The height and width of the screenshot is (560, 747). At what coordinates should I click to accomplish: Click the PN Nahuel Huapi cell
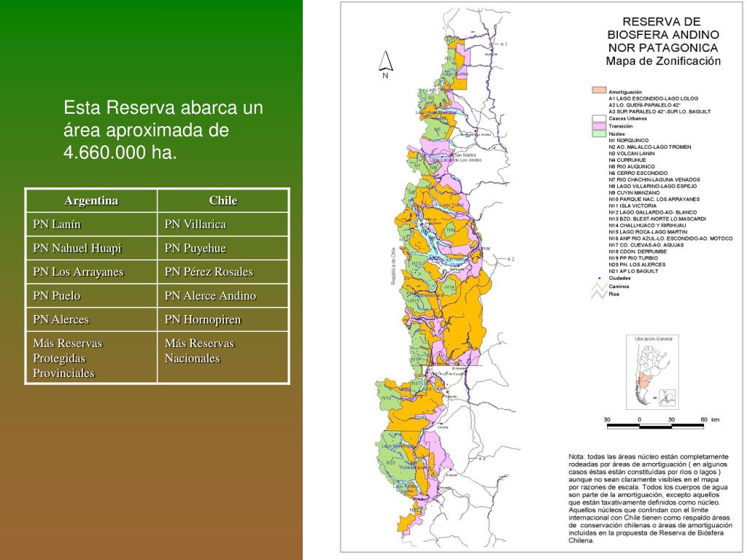[x=91, y=248]
